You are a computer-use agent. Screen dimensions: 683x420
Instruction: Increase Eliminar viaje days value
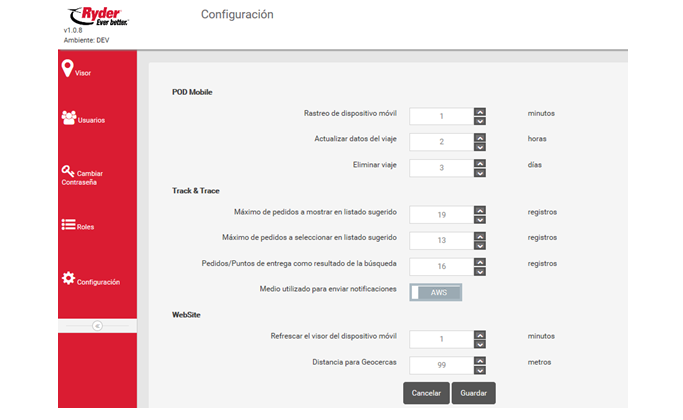click(x=480, y=161)
